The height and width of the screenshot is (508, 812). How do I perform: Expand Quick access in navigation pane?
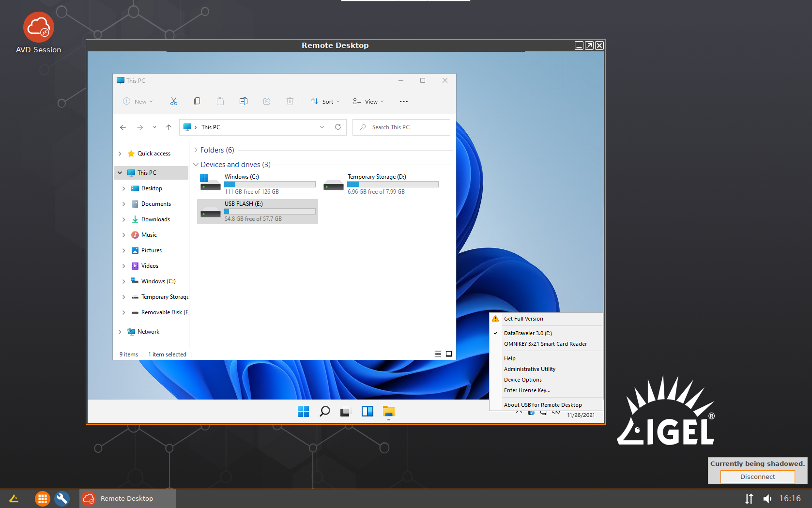coord(120,154)
